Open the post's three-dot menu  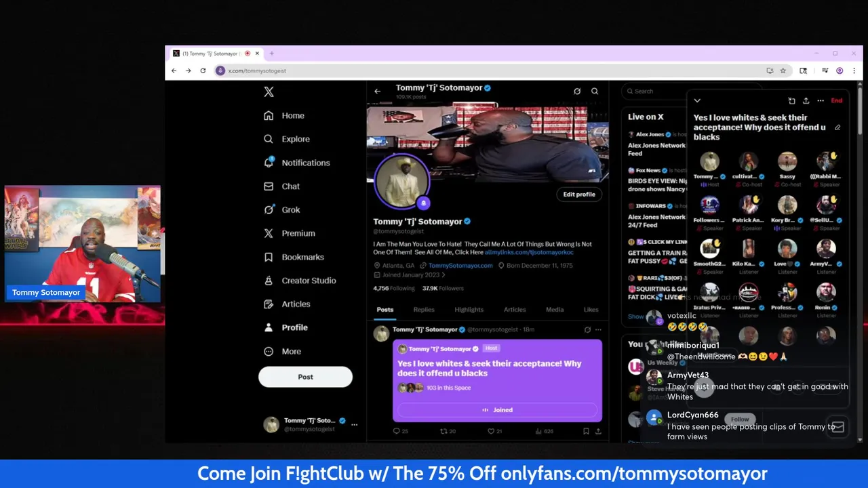click(x=598, y=330)
